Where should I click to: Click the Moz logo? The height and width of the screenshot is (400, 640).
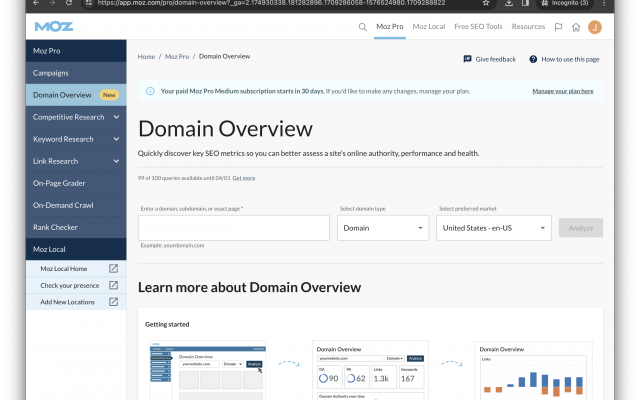[x=54, y=27]
